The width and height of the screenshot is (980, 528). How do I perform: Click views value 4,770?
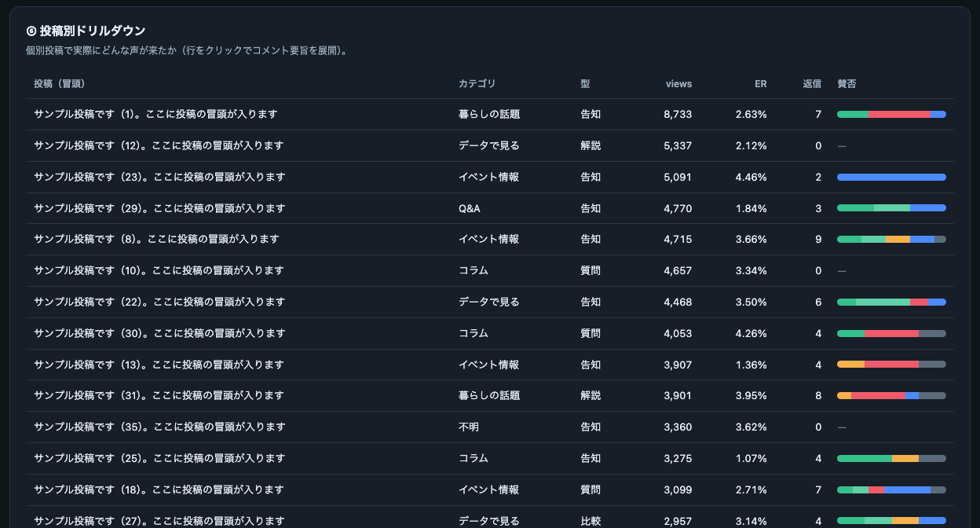[678, 208]
